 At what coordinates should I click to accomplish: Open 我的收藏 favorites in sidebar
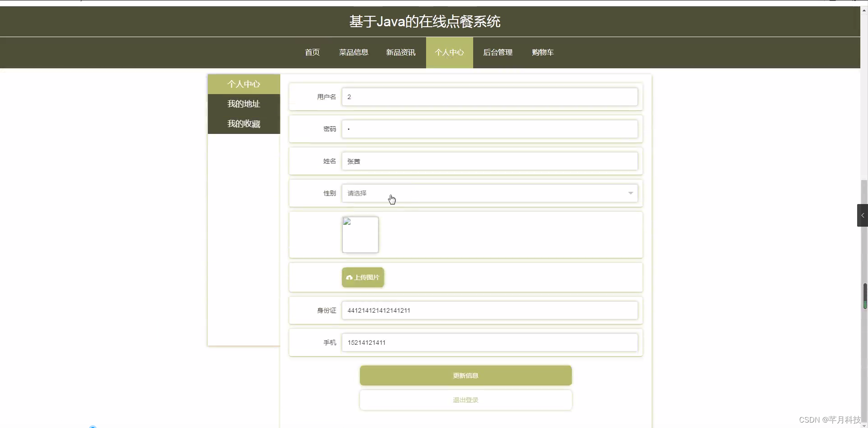(243, 124)
